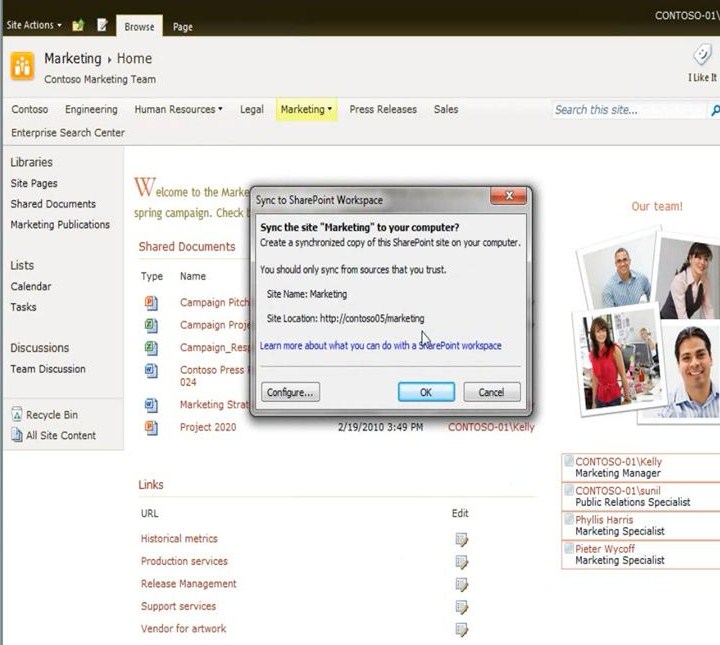Click Word icon for Contoso Press document
The width and height of the screenshot is (720, 645).
tap(151, 370)
